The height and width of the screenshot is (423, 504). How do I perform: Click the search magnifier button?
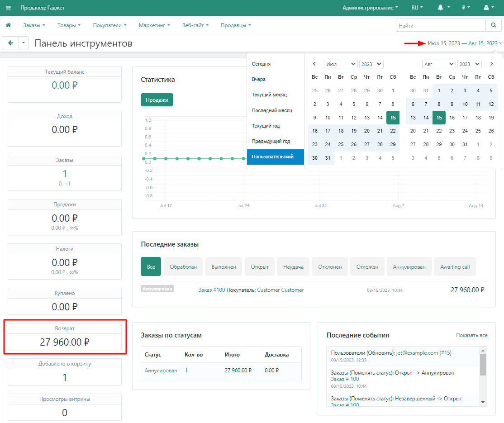click(x=493, y=25)
